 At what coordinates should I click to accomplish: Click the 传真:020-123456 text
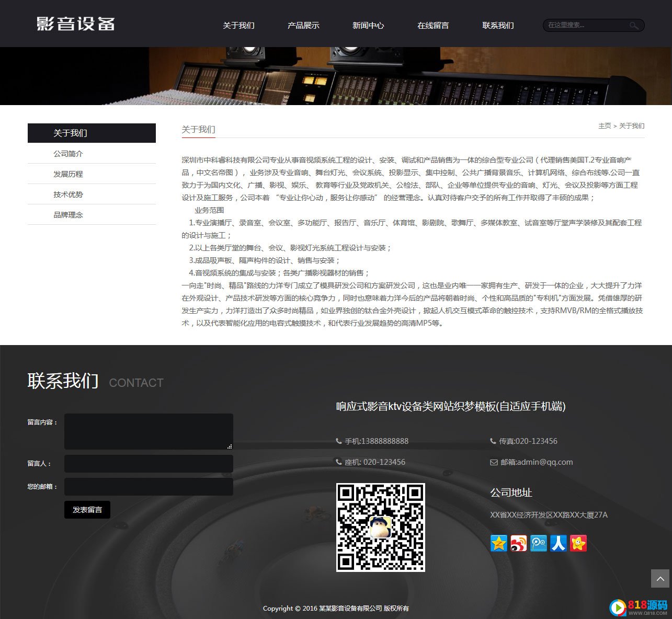[x=528, y=441]
